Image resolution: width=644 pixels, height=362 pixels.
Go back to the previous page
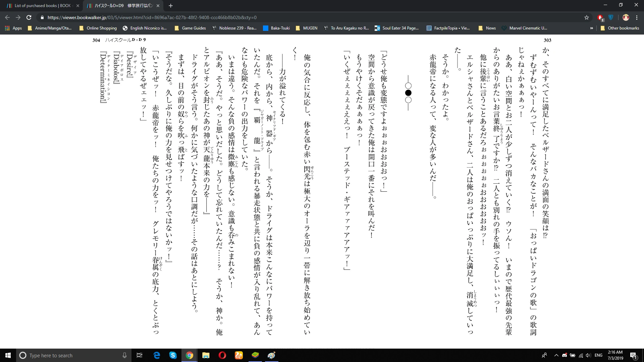pos(7,17)
